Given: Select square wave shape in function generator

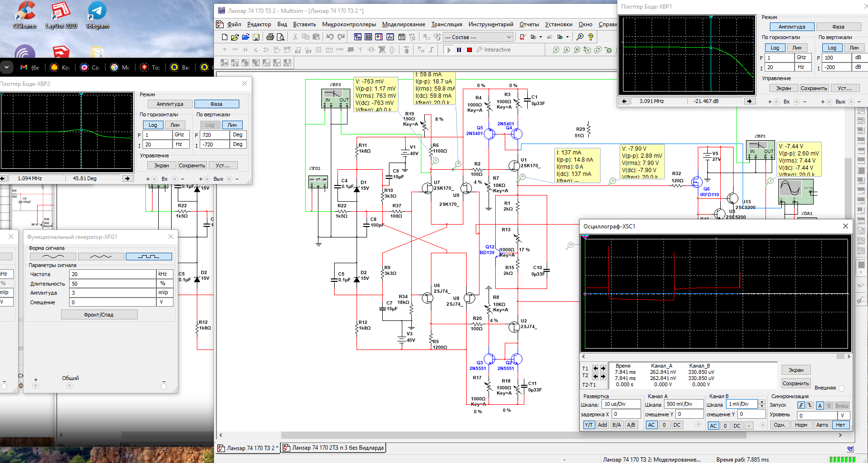Looking at the screenshot, I should 149,257.
